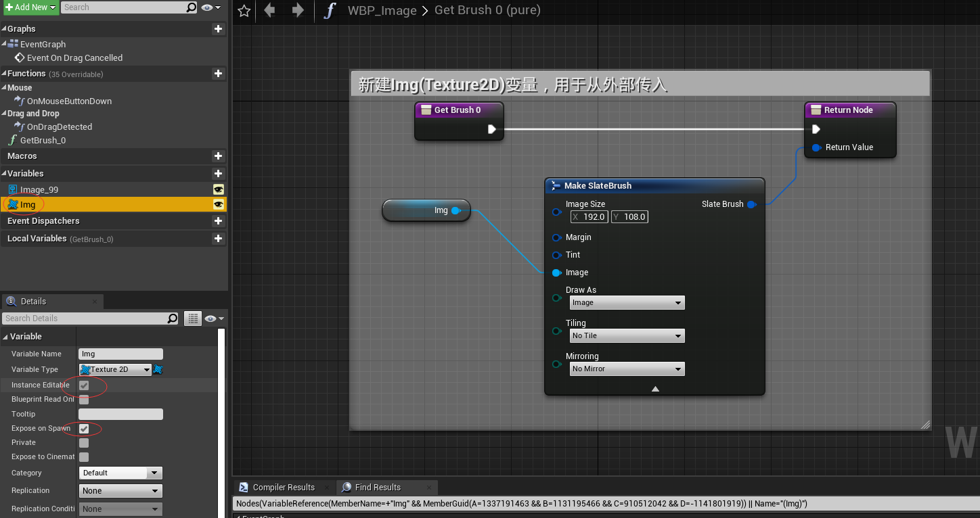Open the Draw As dropdown on Make SlateBrush

[626, 302]
